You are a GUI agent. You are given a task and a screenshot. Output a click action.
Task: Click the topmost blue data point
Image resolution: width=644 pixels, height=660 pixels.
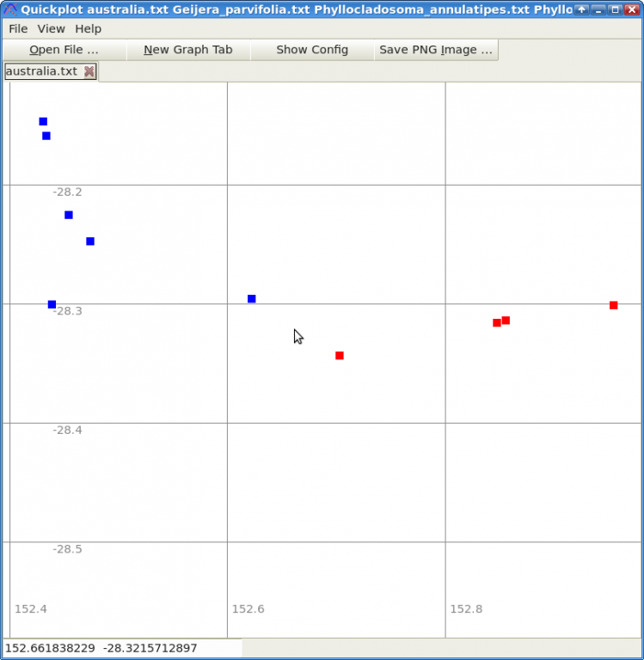(x=43, y=122)
